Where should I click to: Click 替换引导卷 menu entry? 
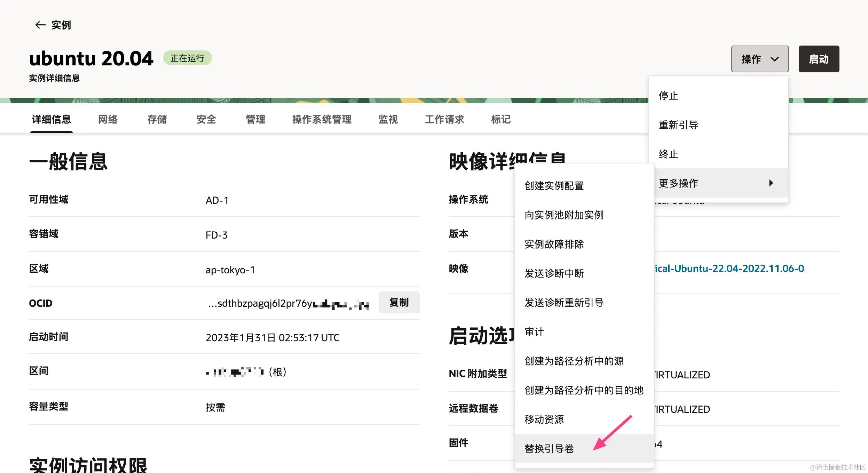549,449
